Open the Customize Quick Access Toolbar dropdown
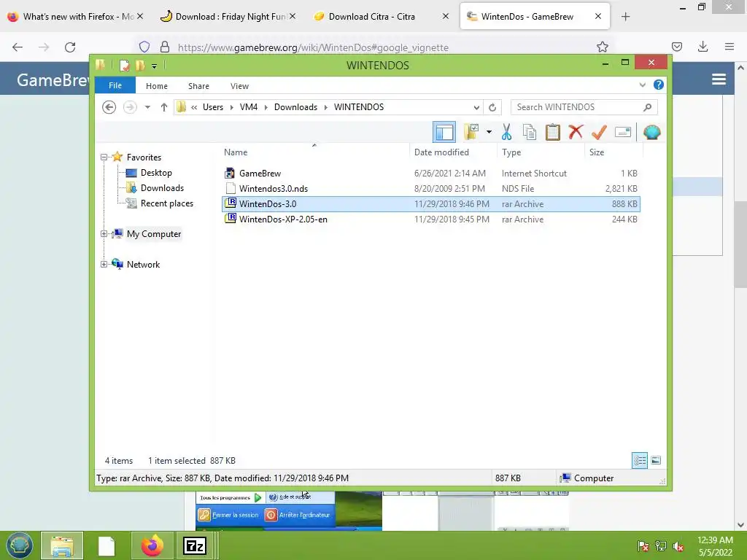 155,66
